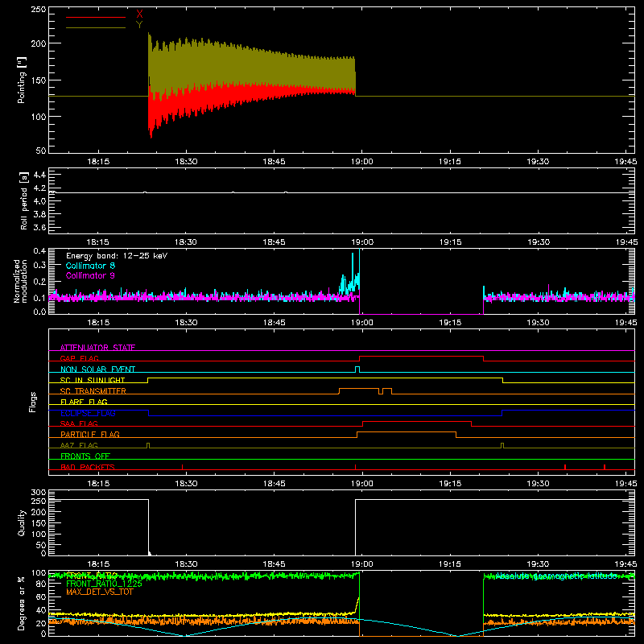Click the 19:30 tick under Quality plot
Image resolution: width=644 pixels, height=644 pixels.
pos(538,564)
